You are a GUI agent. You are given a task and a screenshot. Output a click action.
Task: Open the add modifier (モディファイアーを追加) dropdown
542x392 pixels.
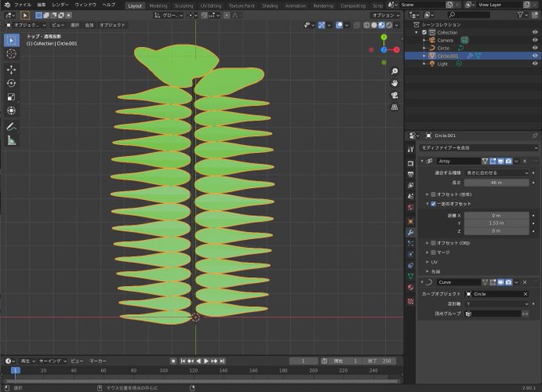coord(479,148)
